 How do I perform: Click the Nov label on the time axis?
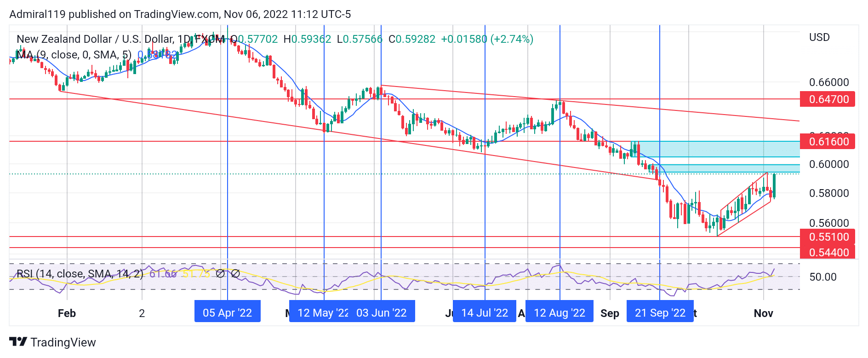763,313
